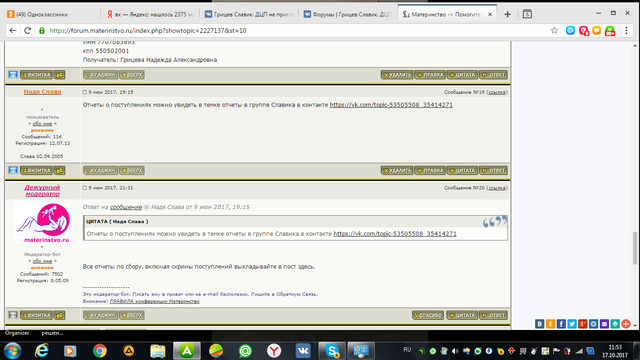This screenshot has height=360, width=640.
Task: Open the green extension with 99+ badge
Action: [x=610, y=31]
